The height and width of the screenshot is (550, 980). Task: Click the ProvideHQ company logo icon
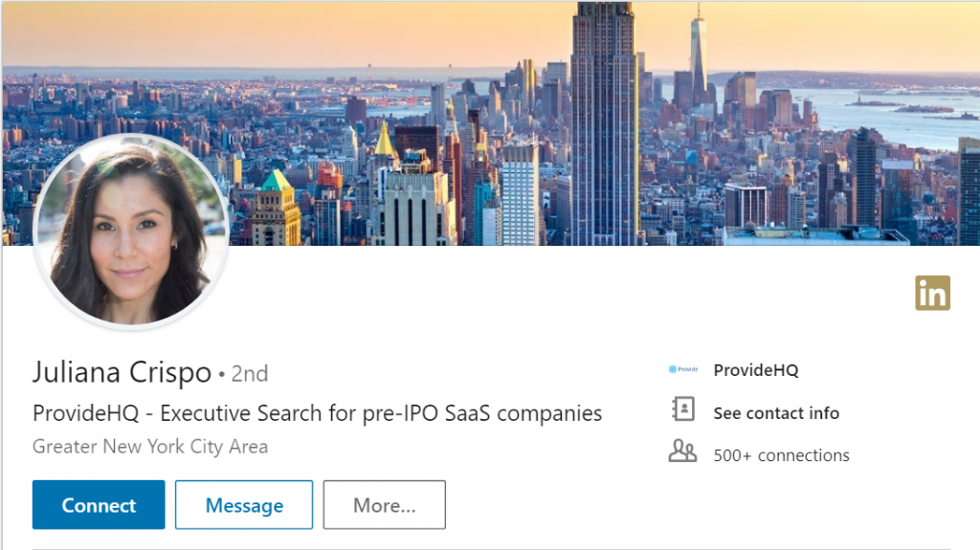[683, 369]
